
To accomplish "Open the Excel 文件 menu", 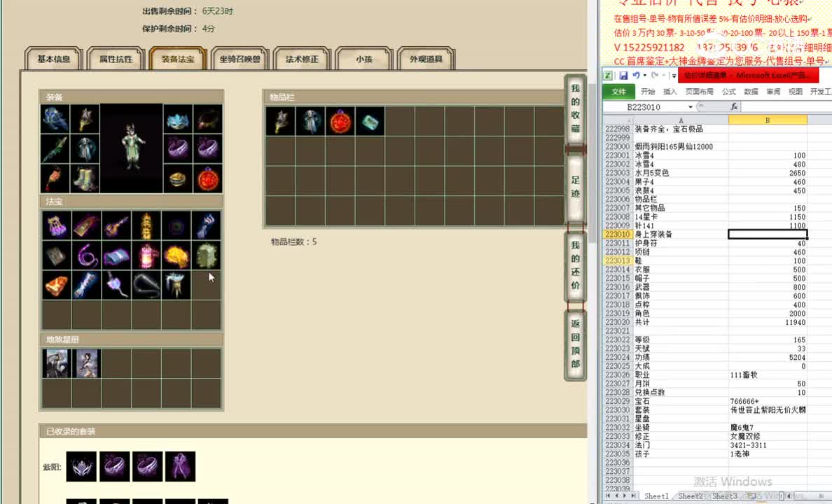I will [618, 92].
